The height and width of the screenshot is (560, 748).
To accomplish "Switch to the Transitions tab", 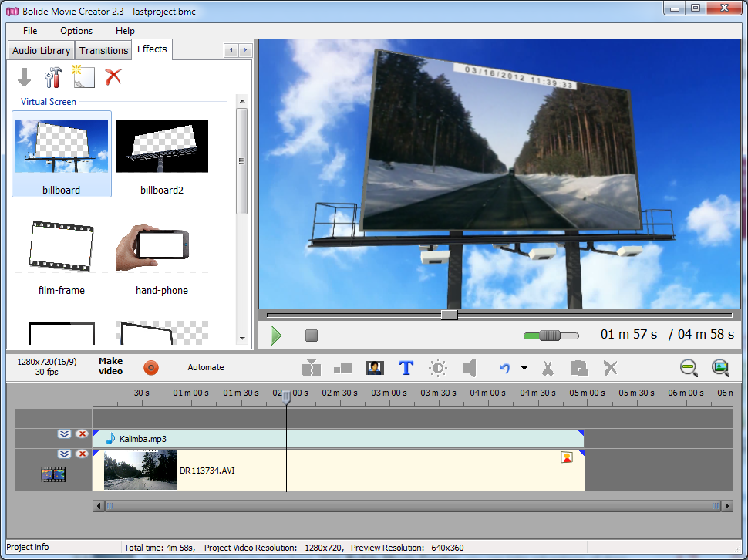I will [x=103, y=50].
